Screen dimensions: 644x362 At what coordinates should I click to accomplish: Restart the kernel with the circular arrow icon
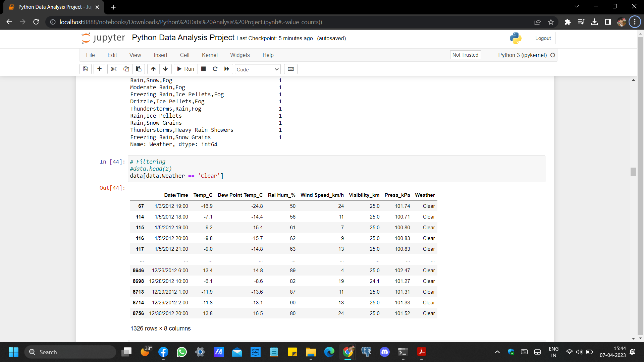[215, 69]
